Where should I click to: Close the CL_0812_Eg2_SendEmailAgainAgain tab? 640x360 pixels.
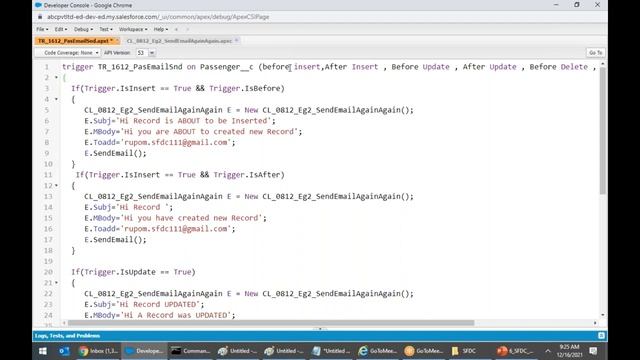(237, 40)
